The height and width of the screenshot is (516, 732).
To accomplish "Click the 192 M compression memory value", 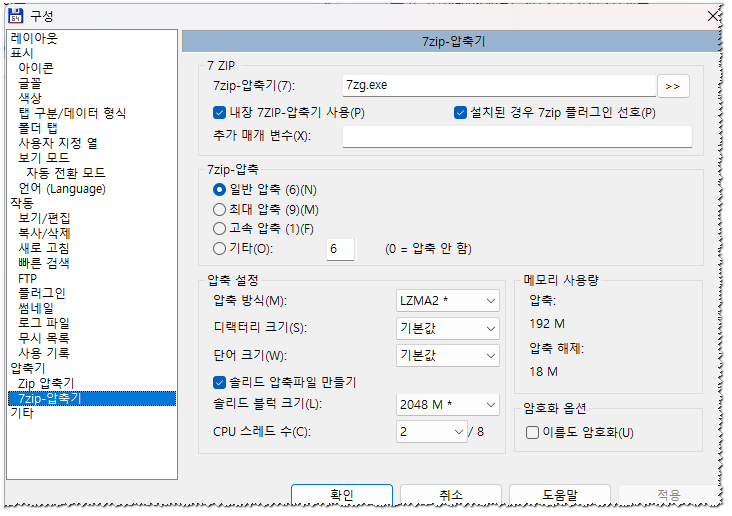I will (547, 324).
